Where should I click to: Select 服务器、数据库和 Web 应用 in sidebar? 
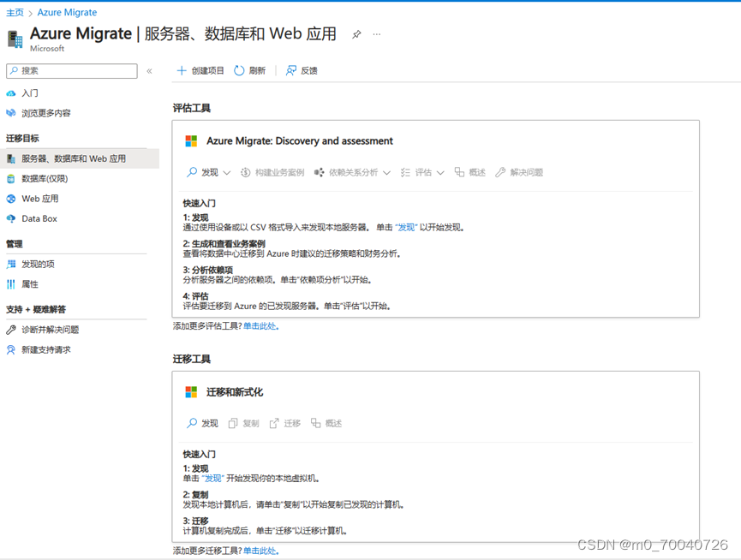pos(80,158)
